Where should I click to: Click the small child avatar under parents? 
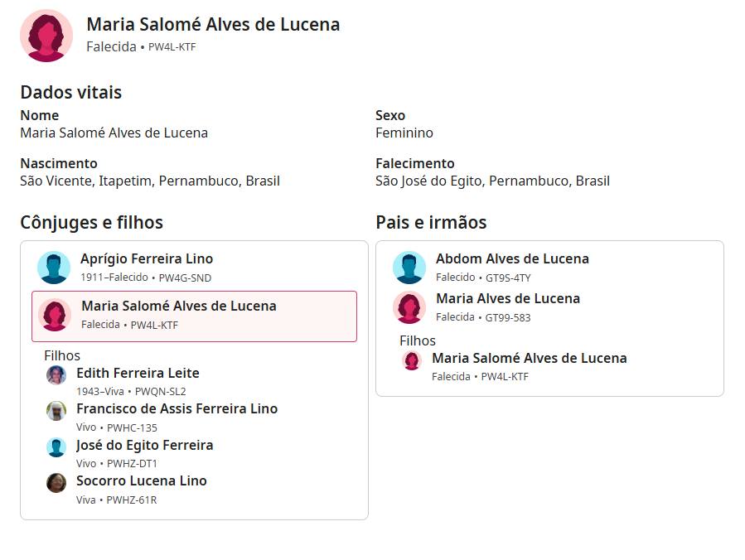click(412, 360)
